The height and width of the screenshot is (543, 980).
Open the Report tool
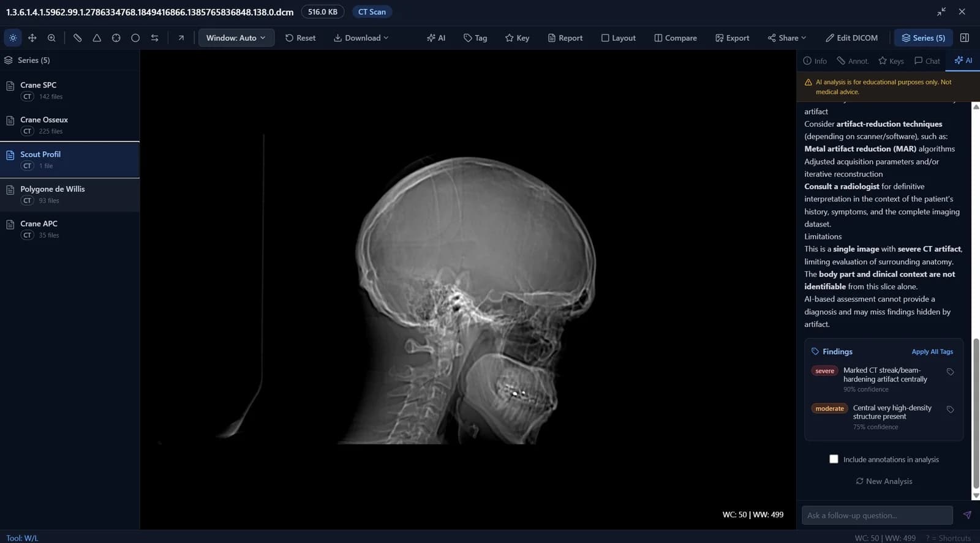click(x=565, y=38)
